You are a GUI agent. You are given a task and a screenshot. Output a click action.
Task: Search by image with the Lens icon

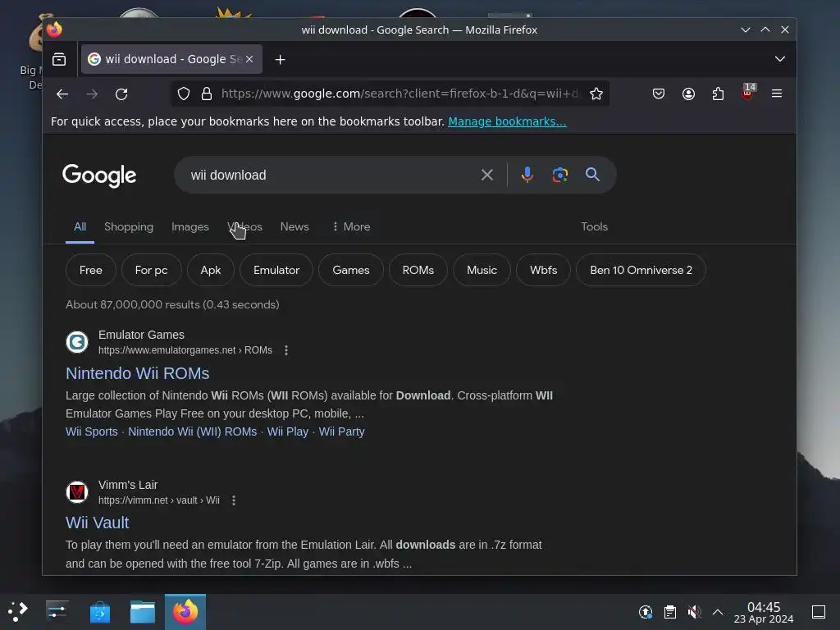pos(559,175)
